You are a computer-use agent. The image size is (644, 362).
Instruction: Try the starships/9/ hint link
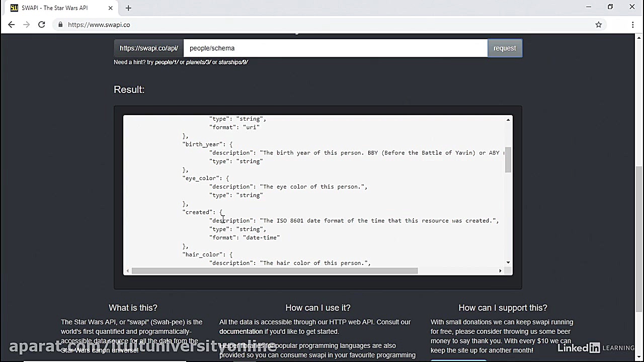[233, 62]
